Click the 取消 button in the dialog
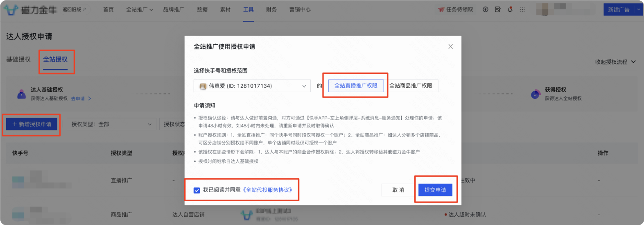Screen dimensions: 644x225 pos(398,190)
